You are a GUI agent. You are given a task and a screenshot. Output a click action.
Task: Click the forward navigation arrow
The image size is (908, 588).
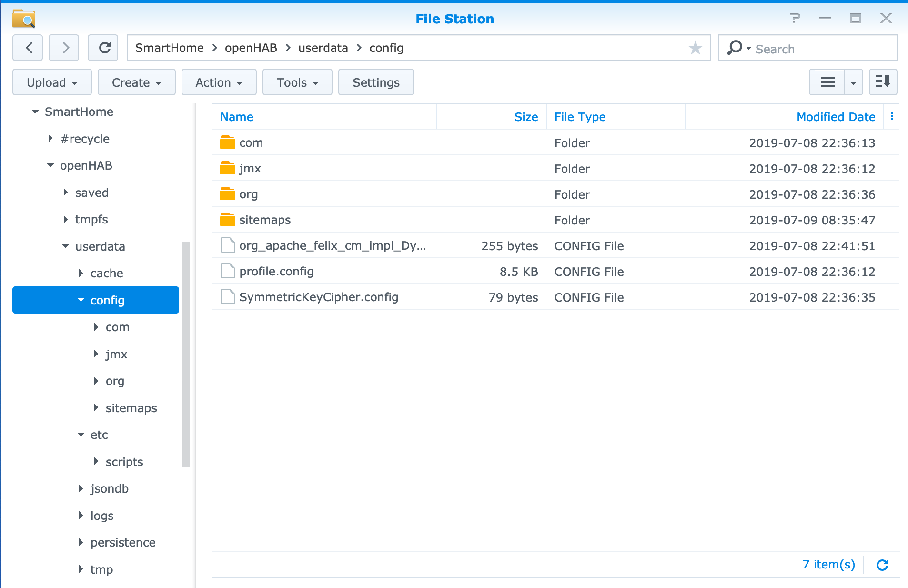click(63, 48)
